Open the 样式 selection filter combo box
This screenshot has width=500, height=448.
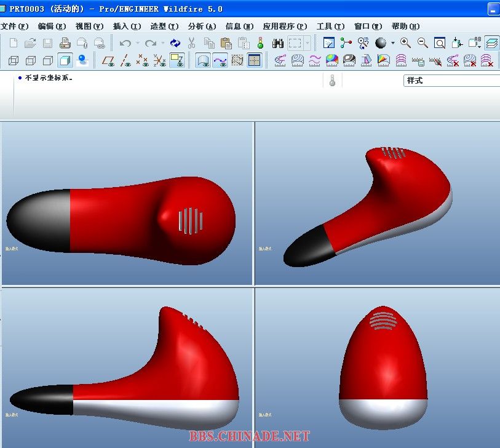[x=451, y=81]
